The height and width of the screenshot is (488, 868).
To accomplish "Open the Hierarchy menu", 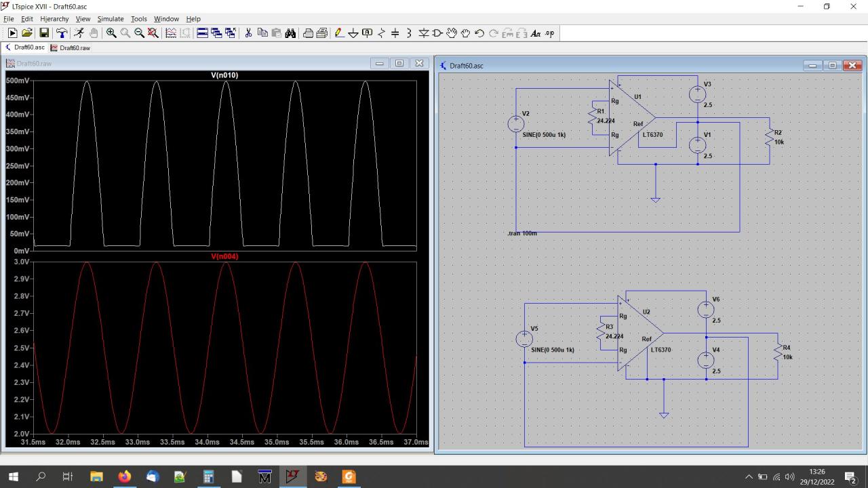I will 54,19.
